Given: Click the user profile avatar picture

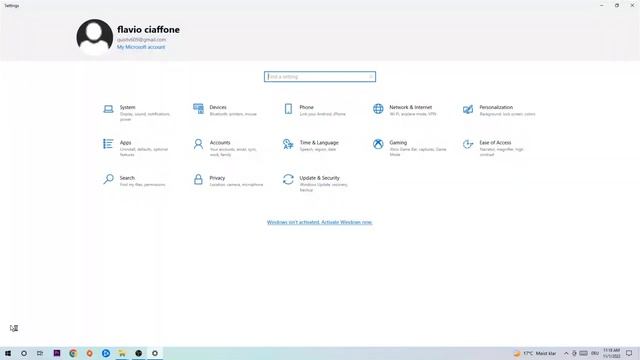Looking at the screenshot, I should (95, 37).
